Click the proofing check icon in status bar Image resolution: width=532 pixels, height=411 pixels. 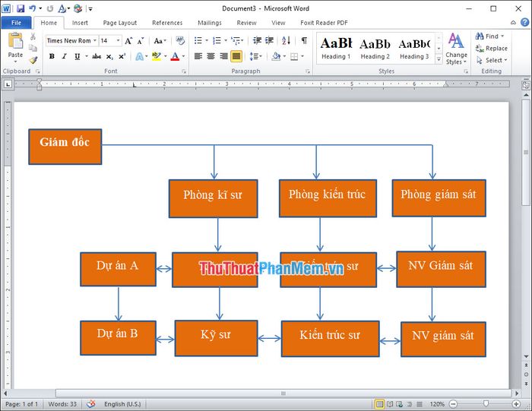point(91,403)
